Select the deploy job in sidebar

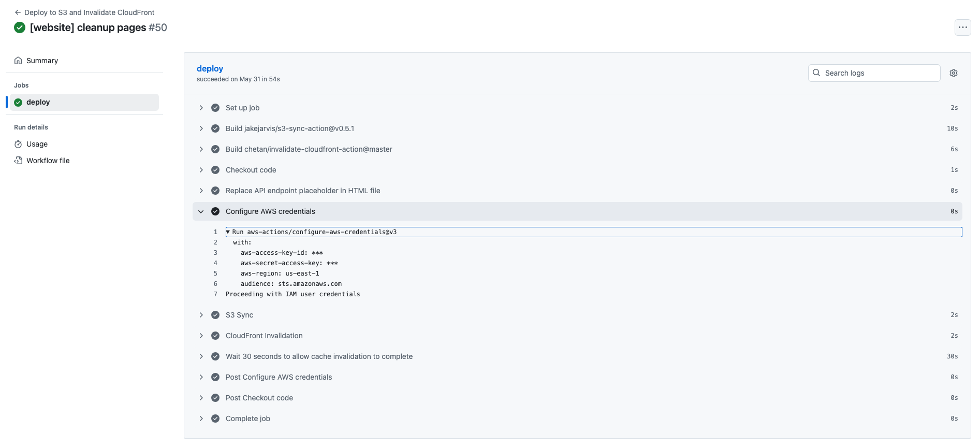pyautogui.click(x=84, y=102)
